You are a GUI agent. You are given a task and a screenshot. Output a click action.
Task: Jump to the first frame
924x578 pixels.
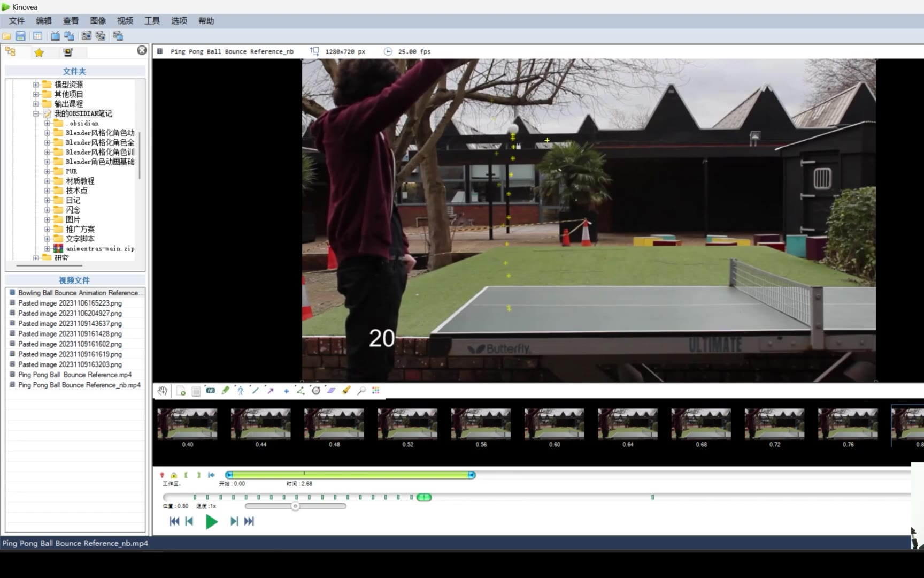[x=174, y=521]
